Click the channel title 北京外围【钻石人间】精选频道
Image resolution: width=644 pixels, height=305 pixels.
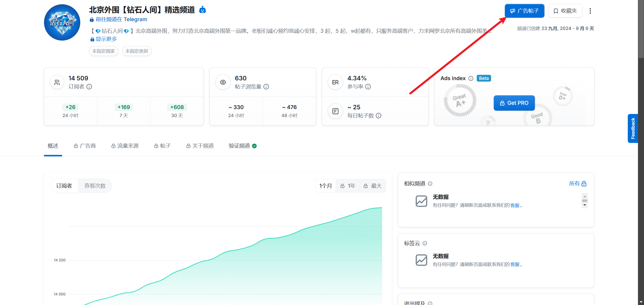click(x=142, y=10)
